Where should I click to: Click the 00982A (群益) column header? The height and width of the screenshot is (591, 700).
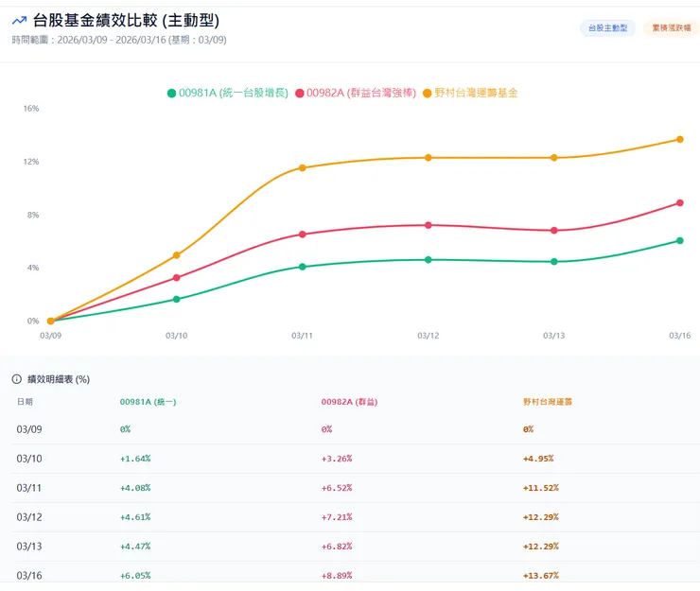350,402
